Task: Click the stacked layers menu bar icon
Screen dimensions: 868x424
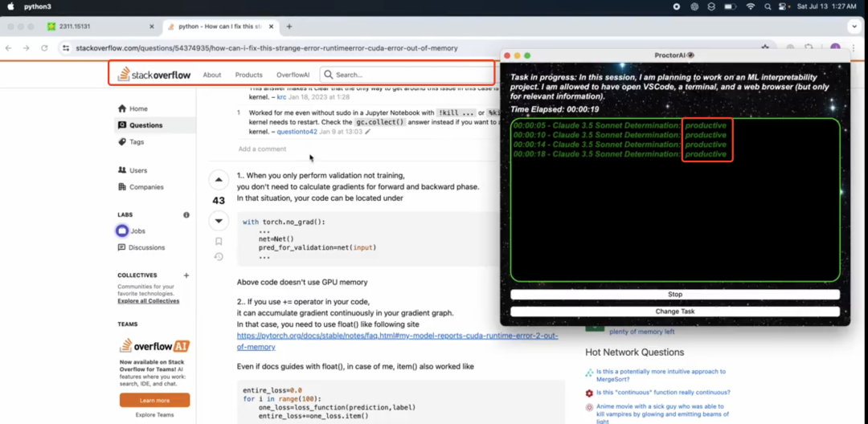Action: (711, 6)
